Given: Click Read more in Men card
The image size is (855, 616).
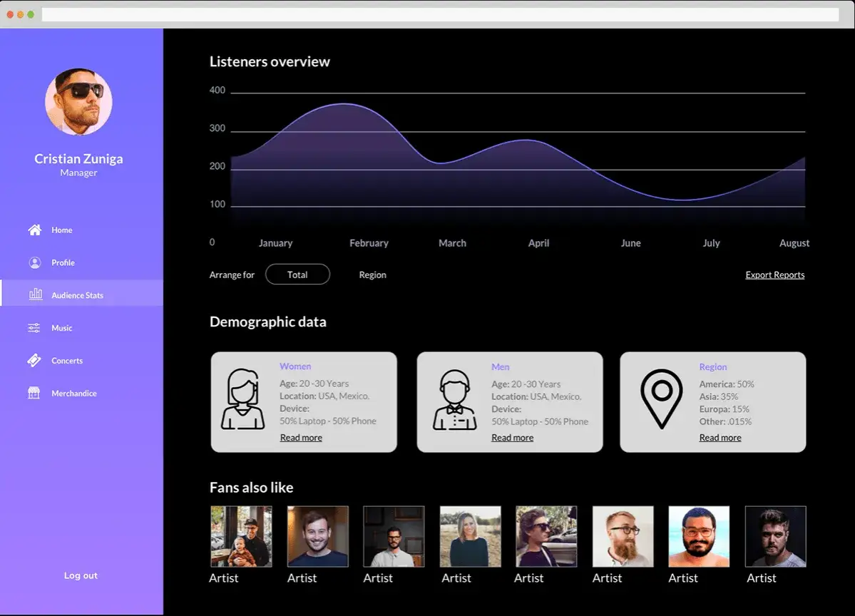Looking at the screenshot, I should point(513,438).
